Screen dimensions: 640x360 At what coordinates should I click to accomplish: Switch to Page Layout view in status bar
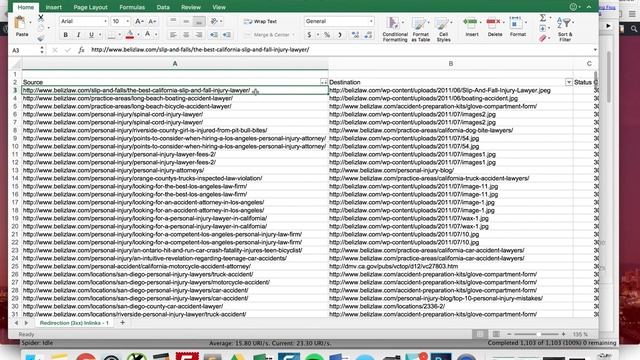click(496, 334)
